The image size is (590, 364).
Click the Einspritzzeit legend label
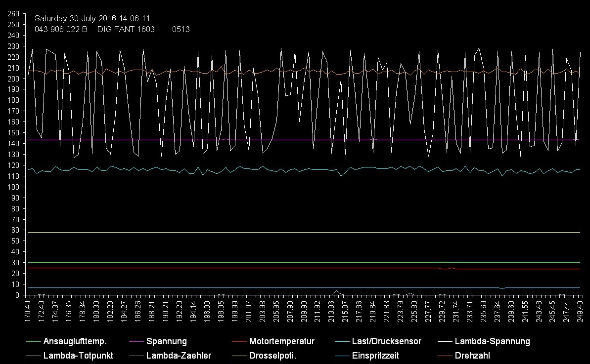(x=375, y=355)
